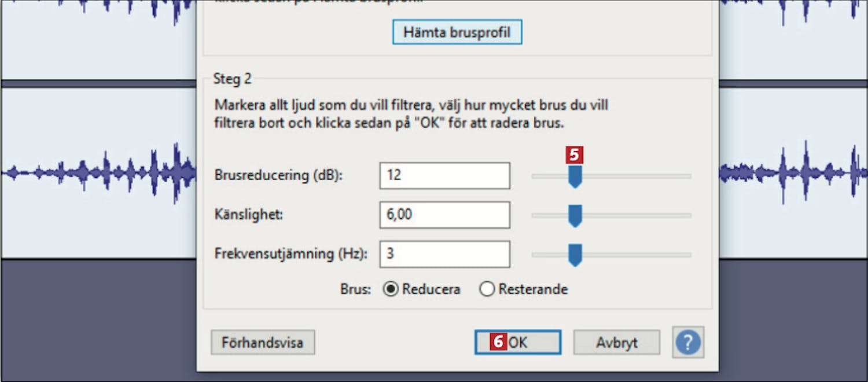Viewport: 868px width, 382px height.
Task: Click the Känslighet value field
Action: pyautogui.click(x=444, y=215)
